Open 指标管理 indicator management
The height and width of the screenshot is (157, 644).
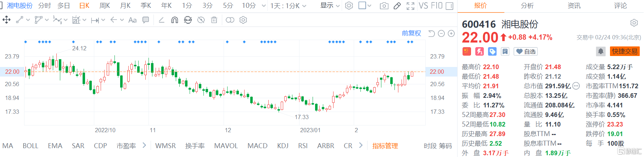385,146
